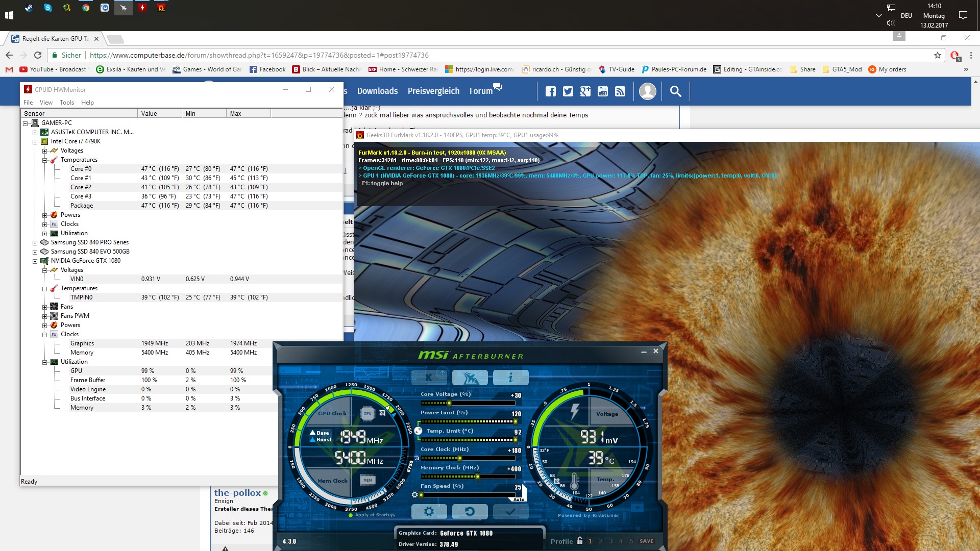Viewport: 980px width, 551px height.
Task: Click the Kombustor 'K' button
Action: (x=429, y=378)
